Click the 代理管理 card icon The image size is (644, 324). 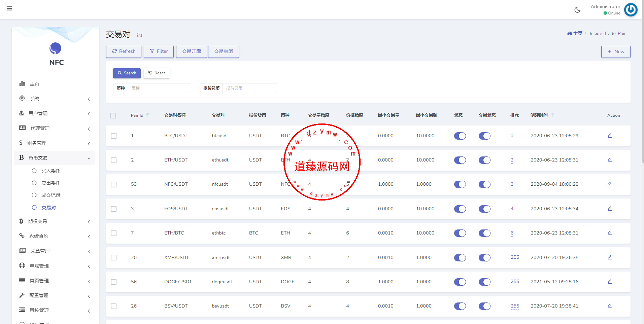[x=23, y=128]
